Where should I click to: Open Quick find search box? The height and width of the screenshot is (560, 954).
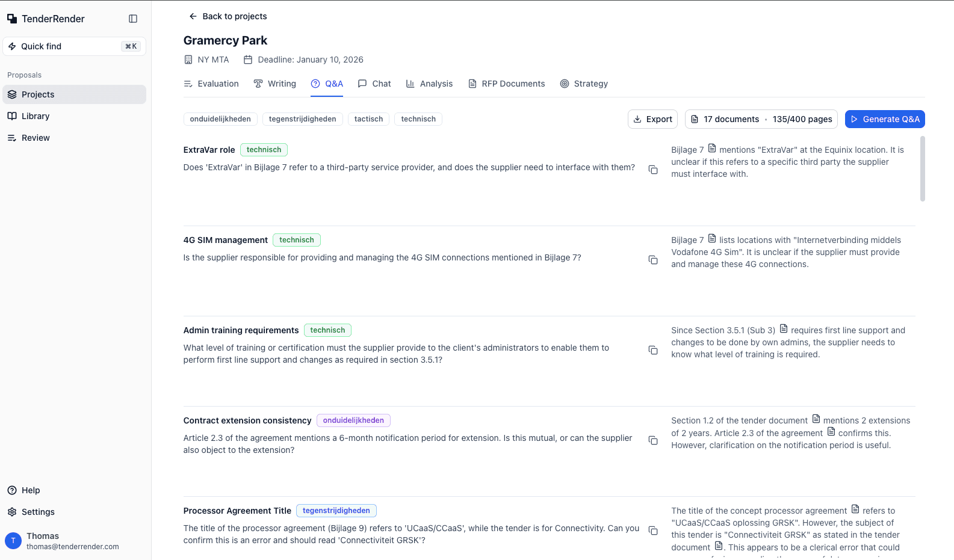click(x=74, y=46)
